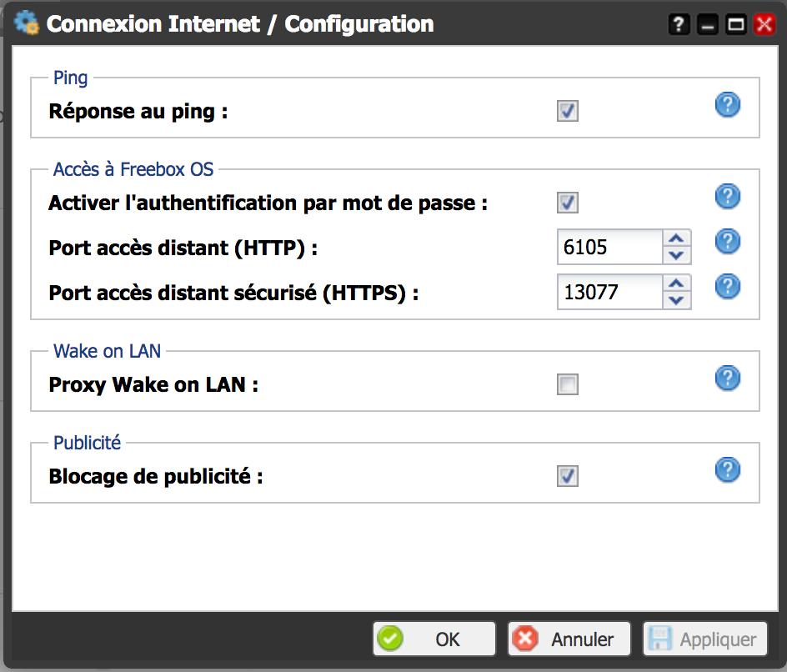This screenshot has width=787, height=672.
Task: Focus the HTTPS port input field
Action: [x=609, y=292]
